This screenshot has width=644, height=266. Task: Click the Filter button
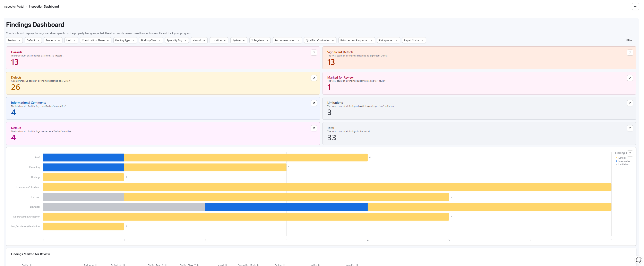coord(629,41)
